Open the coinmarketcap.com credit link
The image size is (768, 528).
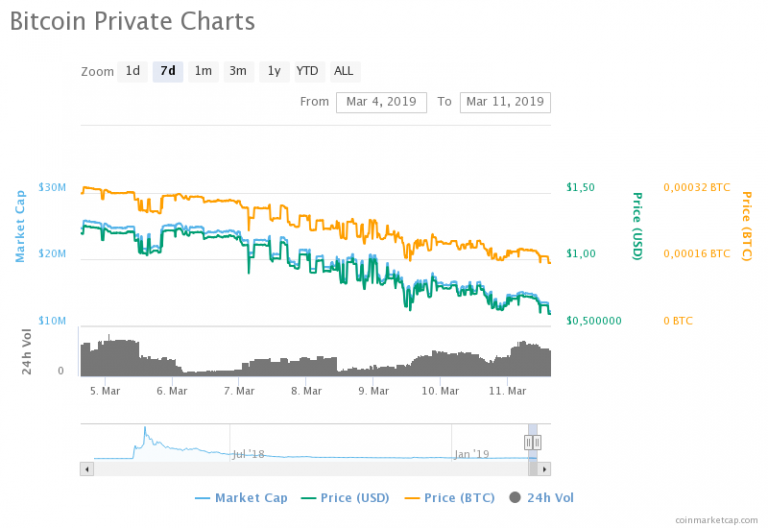(718, 520)
